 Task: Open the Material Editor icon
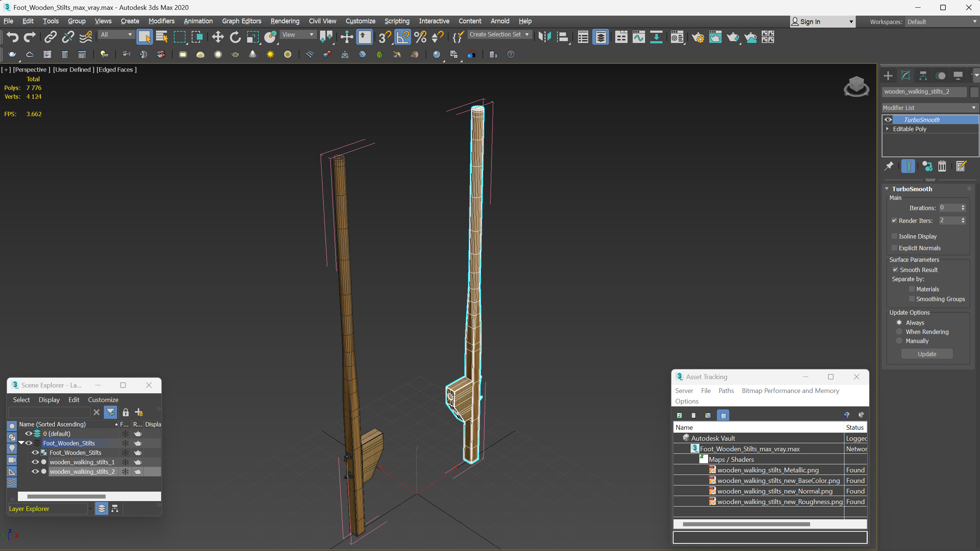click(677, 37)
